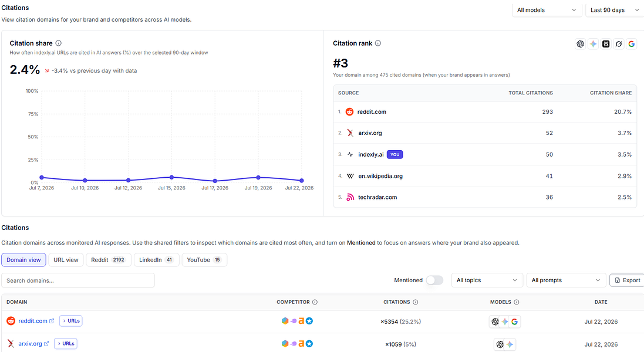Image resolution: width=644 pixels, height=352 pixels.
Task: Click the Search domains input field
Action: (78, 280)
